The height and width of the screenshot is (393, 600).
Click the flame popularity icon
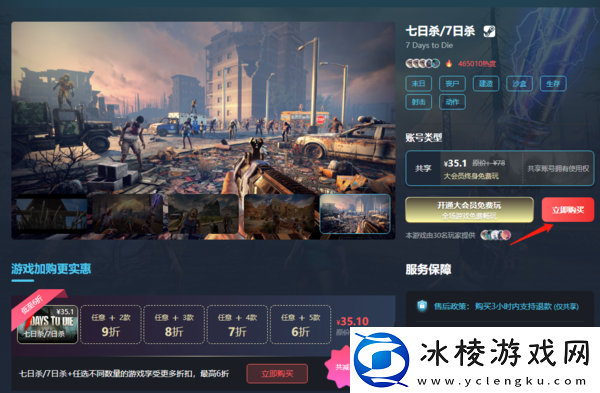click(449, 63)
